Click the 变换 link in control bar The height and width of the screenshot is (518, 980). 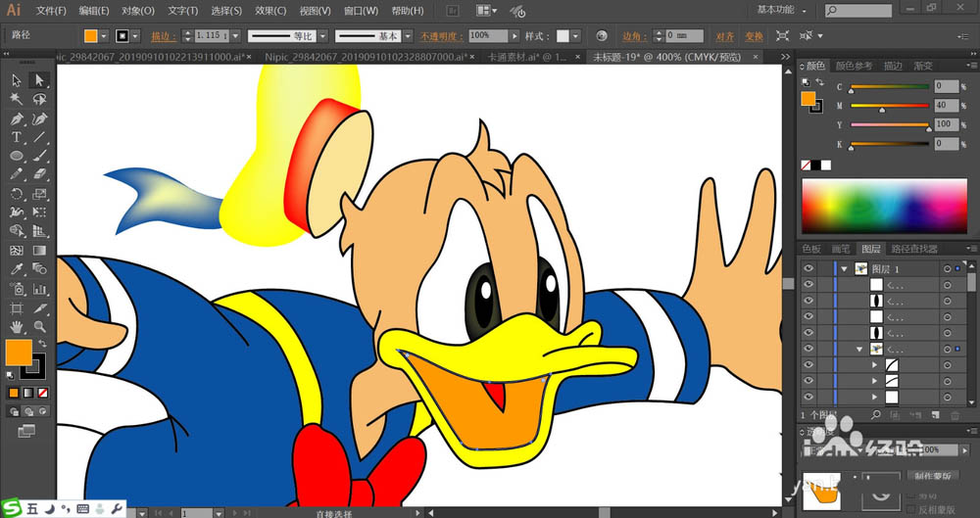(x=754, y=36)
